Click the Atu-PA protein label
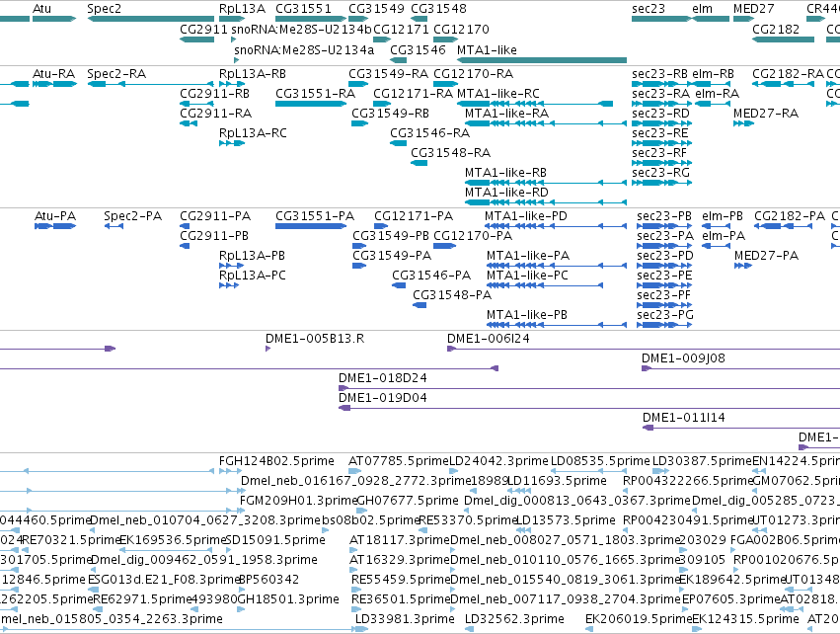The width and height of the screenshot is (840, 634). point(55,216)
